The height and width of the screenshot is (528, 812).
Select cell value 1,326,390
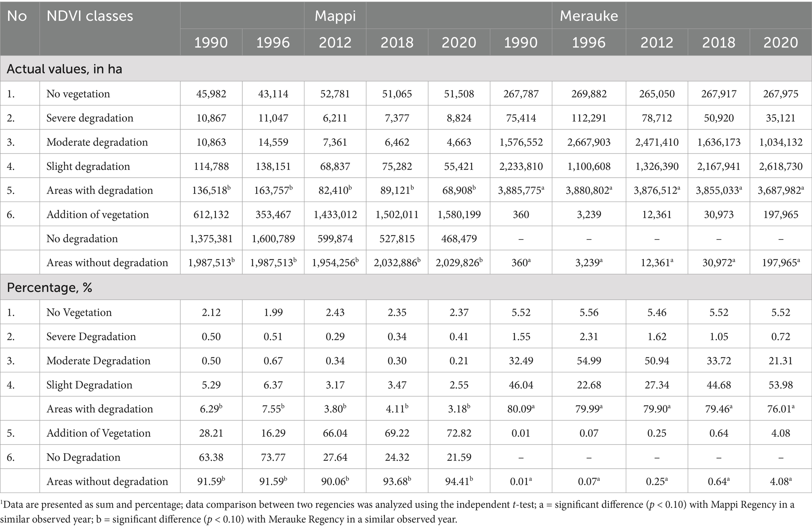657,166
